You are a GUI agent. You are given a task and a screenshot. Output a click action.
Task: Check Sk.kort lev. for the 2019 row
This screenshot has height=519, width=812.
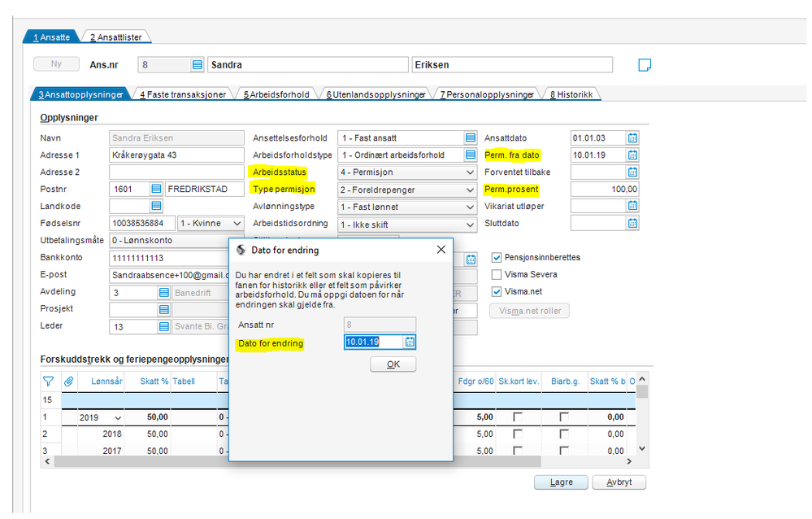click(517, 417)
